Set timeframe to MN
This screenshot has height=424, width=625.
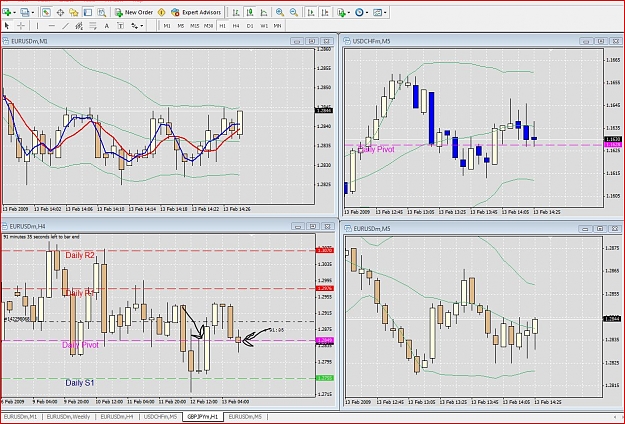[277, 26]
